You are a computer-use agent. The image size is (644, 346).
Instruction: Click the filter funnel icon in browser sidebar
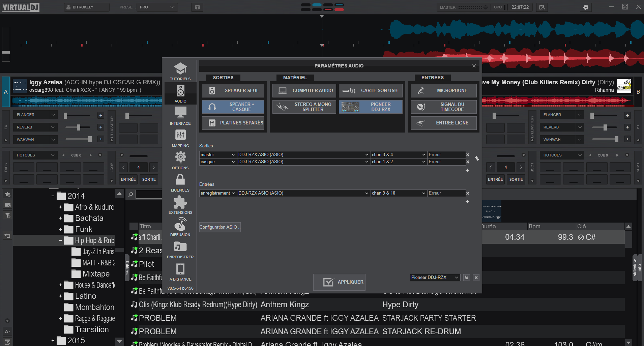pyautogui.click(x=7, y=215)
